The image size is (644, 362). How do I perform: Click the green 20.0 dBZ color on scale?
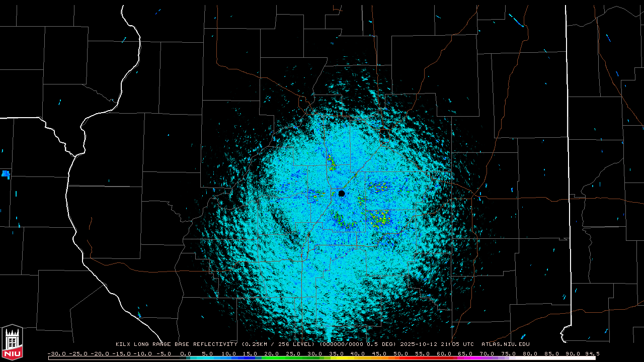271,358
